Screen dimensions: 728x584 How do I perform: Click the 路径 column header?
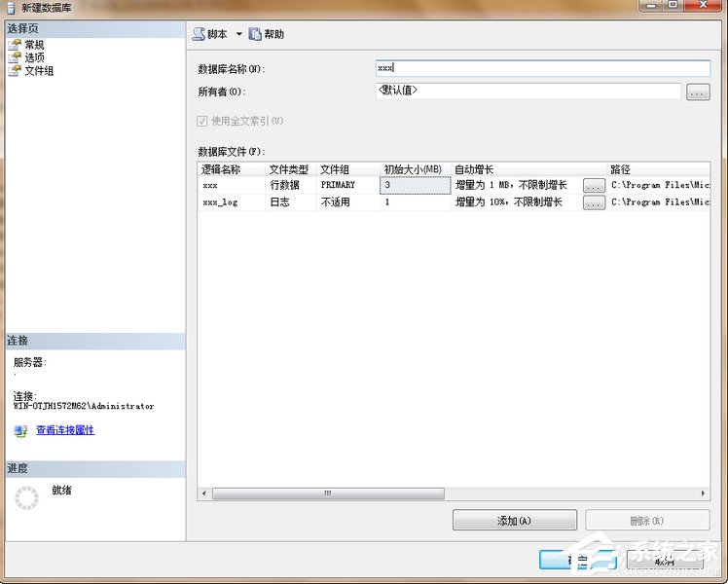(658, 169)
